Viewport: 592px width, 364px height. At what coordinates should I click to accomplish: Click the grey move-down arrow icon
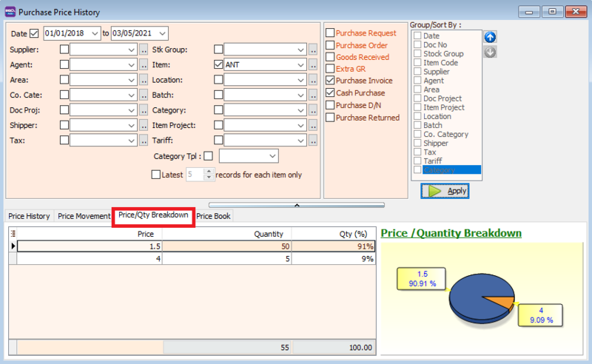pyautogui.click(x=490, y=52)
